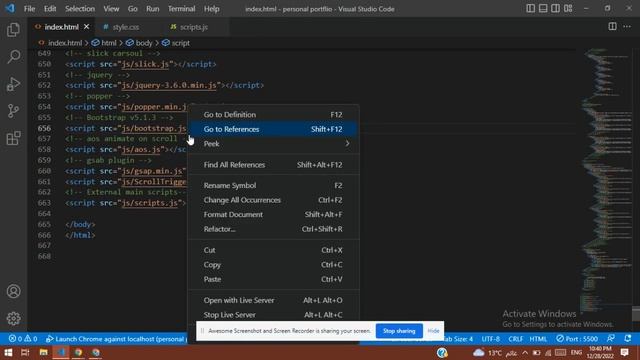Click Launch Chrome against localhost status item
The image size is (640, 360).
coord(116,339)
